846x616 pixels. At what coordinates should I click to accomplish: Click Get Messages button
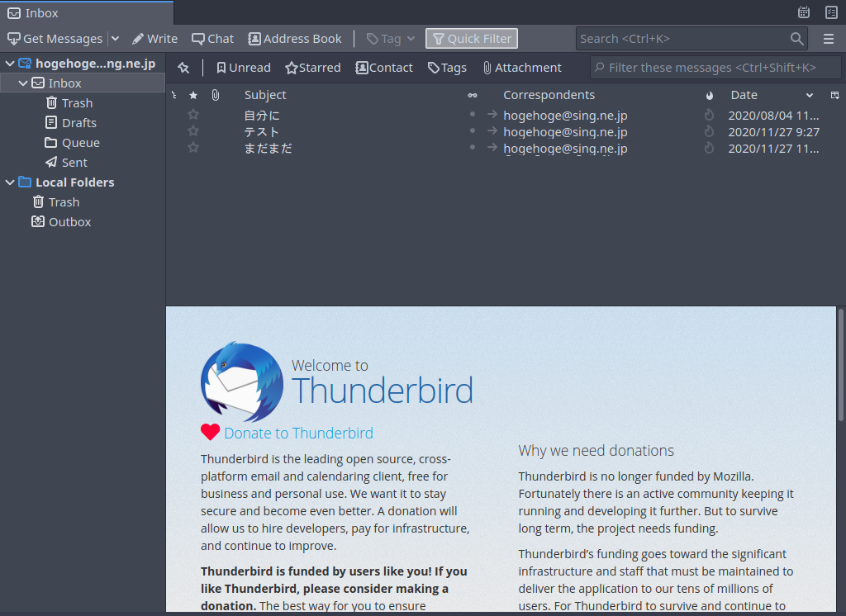[55, 39]
